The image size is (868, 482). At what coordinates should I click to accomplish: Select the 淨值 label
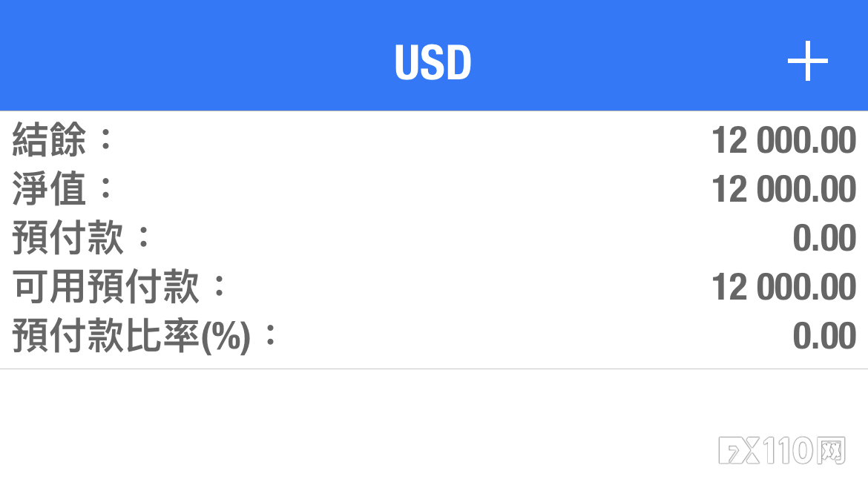tap(49, 188)
